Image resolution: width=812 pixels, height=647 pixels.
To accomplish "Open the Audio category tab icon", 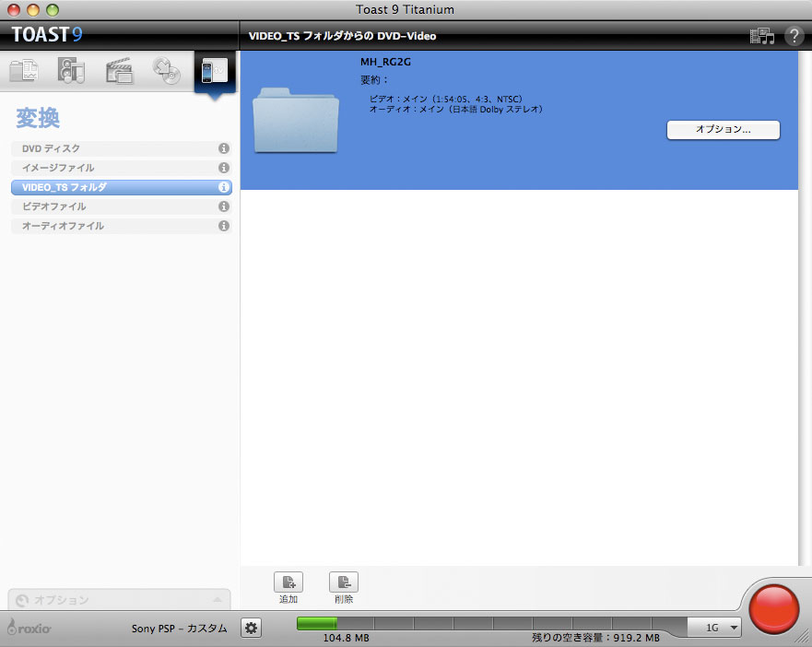I will coord(71,70).
